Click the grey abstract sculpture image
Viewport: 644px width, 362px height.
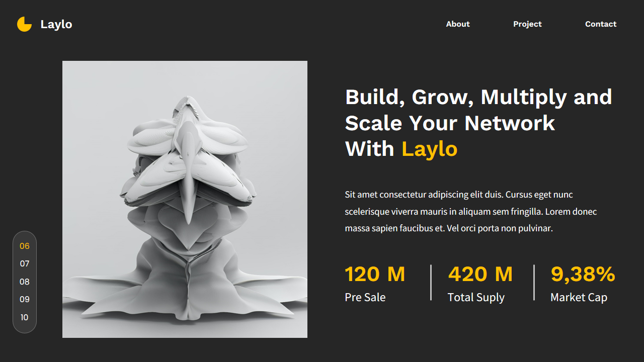tap(185, 199)
